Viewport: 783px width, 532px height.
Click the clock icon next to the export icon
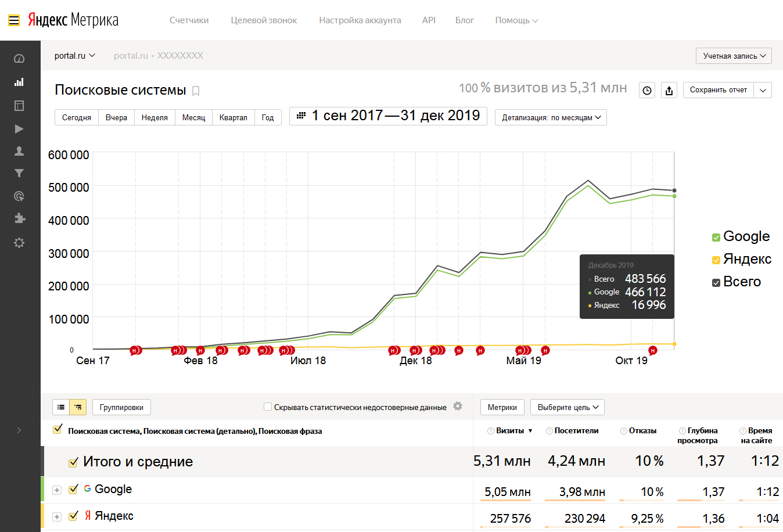[x=647, y=90]
